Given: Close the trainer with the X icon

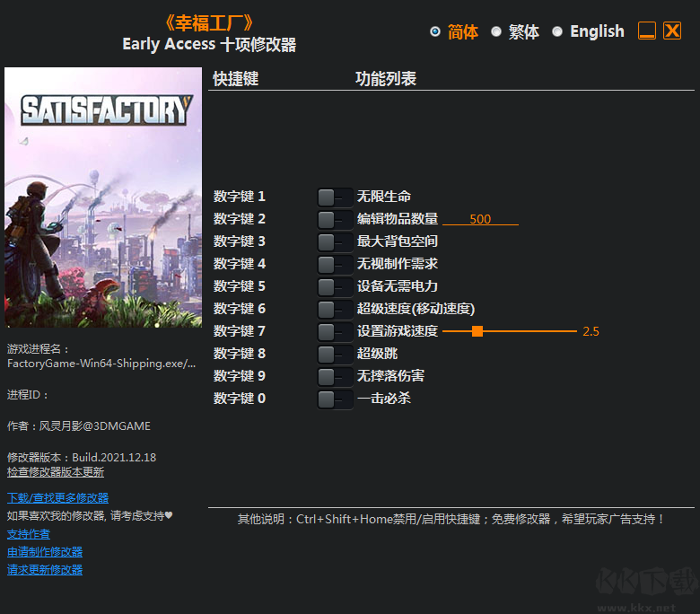Looking at the screenshot, I should click(x=672, y=31).
